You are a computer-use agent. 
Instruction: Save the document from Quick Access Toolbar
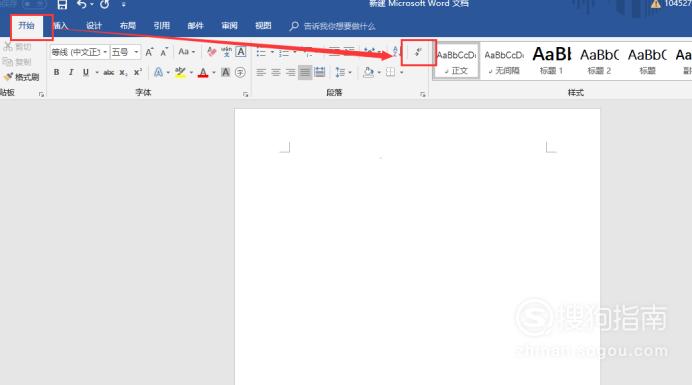tap(62, 5)
